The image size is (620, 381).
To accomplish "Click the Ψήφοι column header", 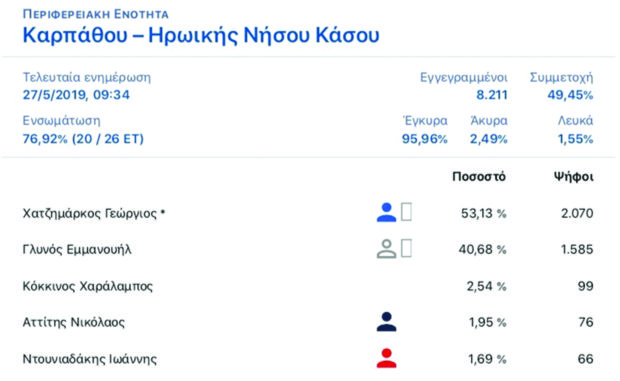I will 573,177.
